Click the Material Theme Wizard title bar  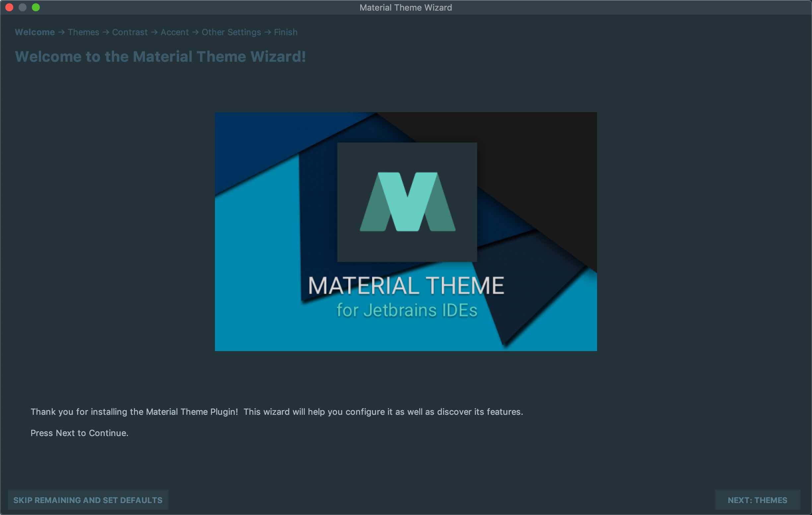406,7
